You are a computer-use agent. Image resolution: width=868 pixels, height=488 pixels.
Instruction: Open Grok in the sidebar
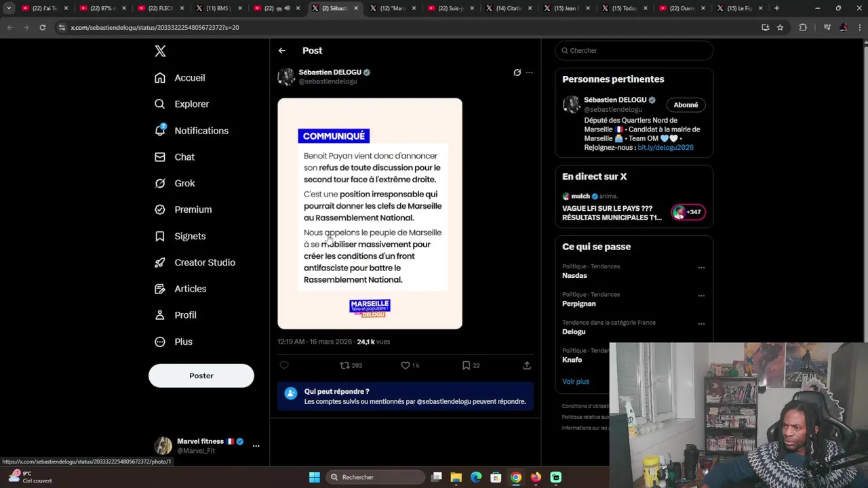click(174, 183)
